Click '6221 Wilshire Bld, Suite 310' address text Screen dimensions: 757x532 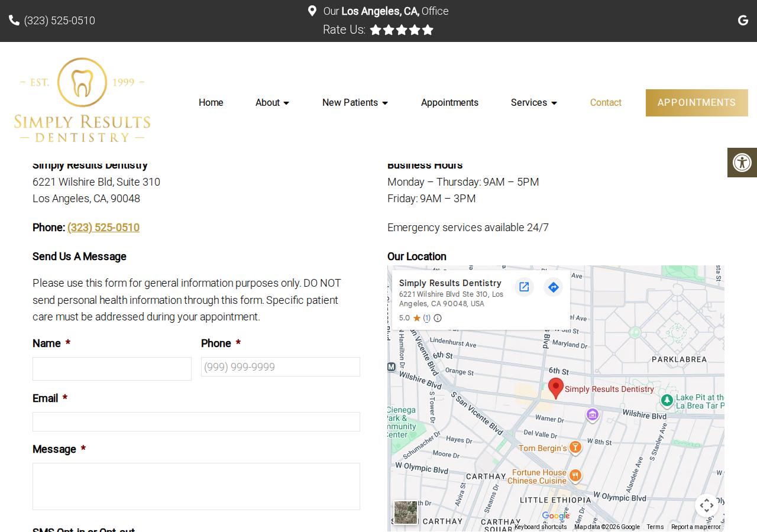point(96,182)
